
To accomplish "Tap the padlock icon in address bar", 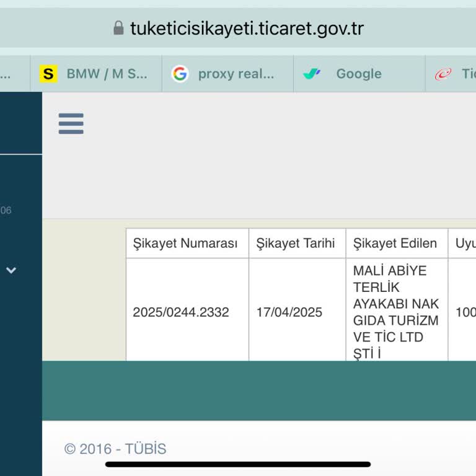I will [118, 28].
